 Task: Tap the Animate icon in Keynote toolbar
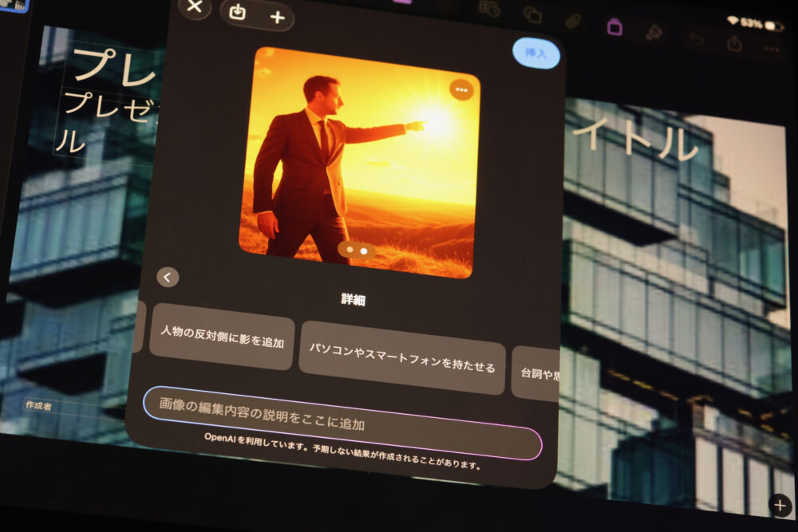pos(654,33)
